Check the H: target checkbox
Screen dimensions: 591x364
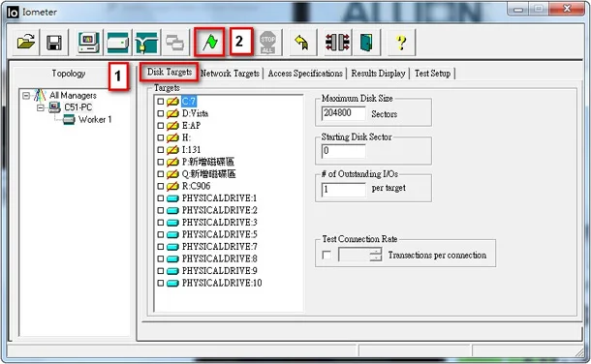click(161, 137)
